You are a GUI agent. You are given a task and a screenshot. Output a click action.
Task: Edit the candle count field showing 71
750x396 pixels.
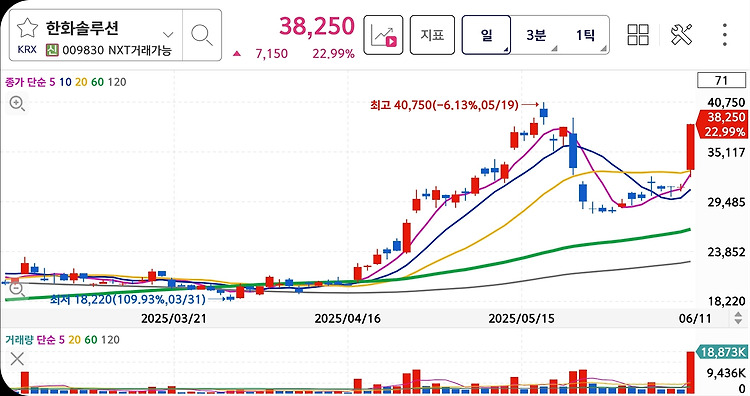pyautogui.click(x=721, y=81)
